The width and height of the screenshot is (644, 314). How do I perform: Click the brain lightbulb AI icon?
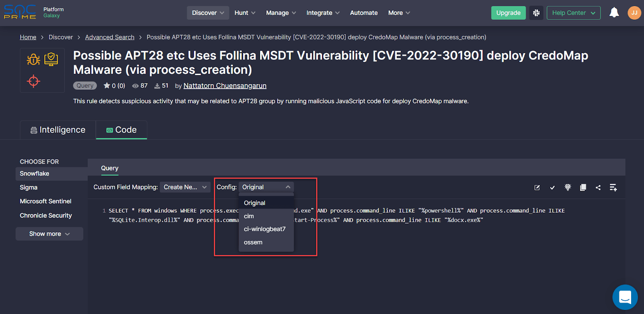coord(568,187)
